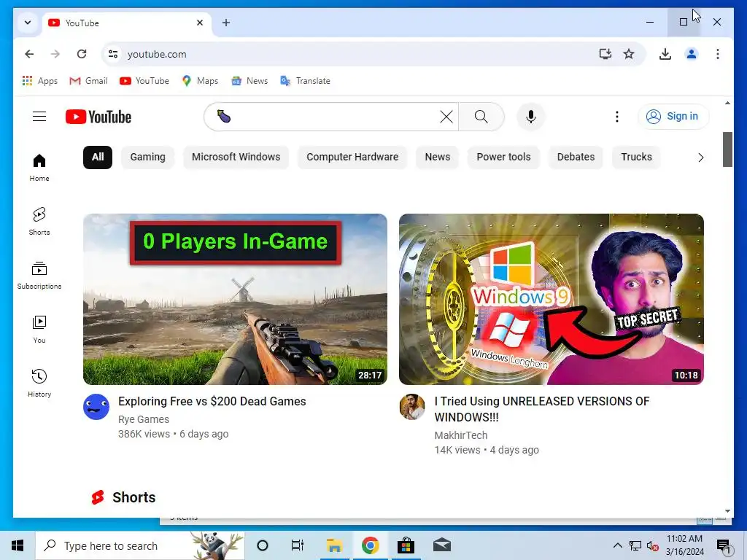Open MakhirTech channel avatar
Image resolution: width=747 pixels, height=560 pixels.
point(412,407)
